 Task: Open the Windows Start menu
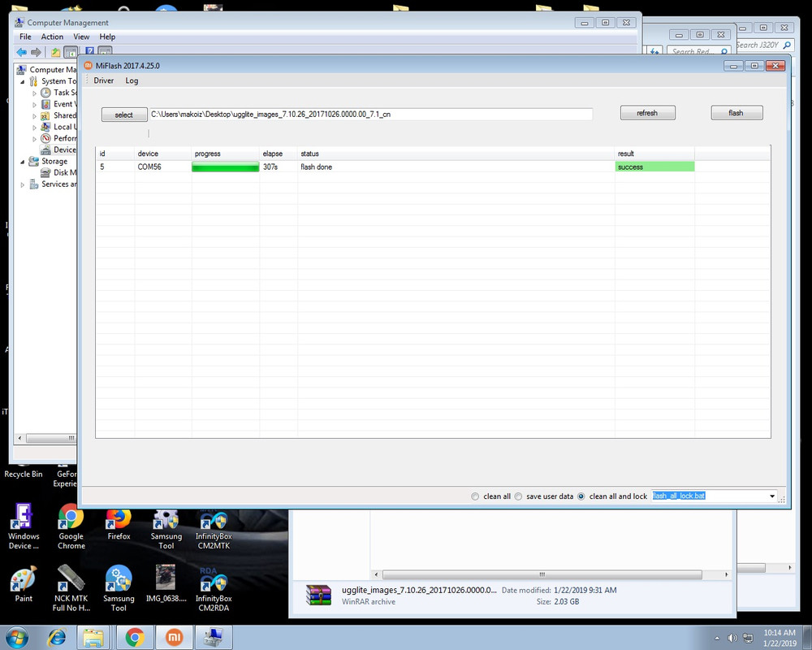[x=17, y=638]
